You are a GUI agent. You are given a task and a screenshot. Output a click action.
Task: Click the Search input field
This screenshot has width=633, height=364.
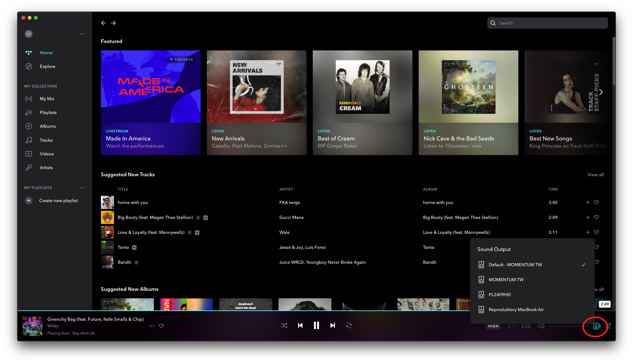(x=547, y=23)
